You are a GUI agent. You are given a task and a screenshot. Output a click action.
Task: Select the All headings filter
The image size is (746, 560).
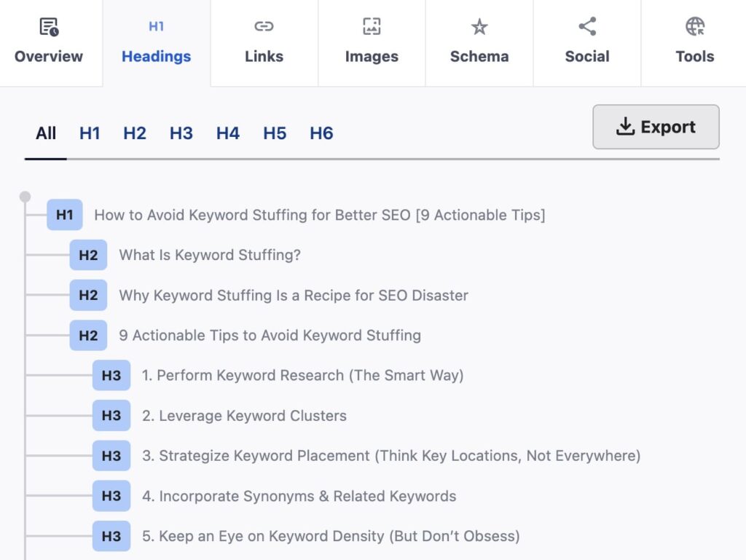45,133
